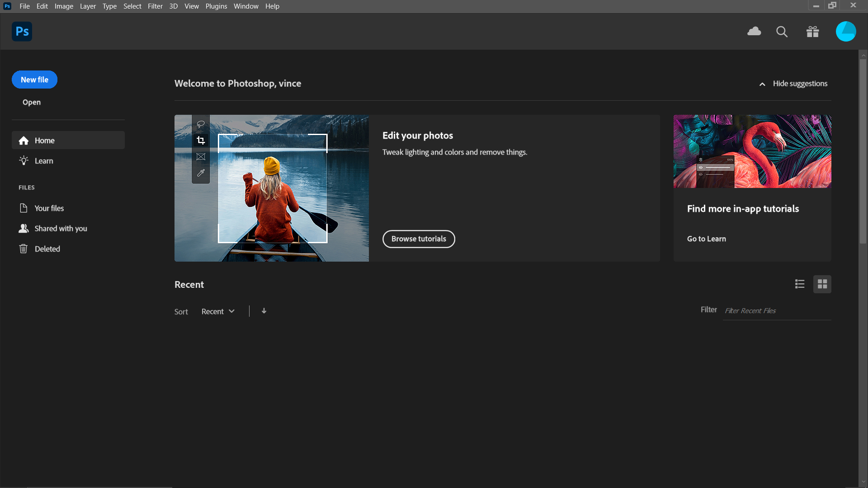Switch recent files to grid view

tap(822, 284)
